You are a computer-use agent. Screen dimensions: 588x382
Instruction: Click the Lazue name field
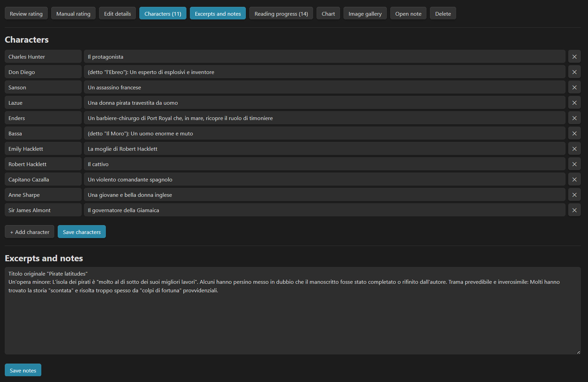click(43, 103)
